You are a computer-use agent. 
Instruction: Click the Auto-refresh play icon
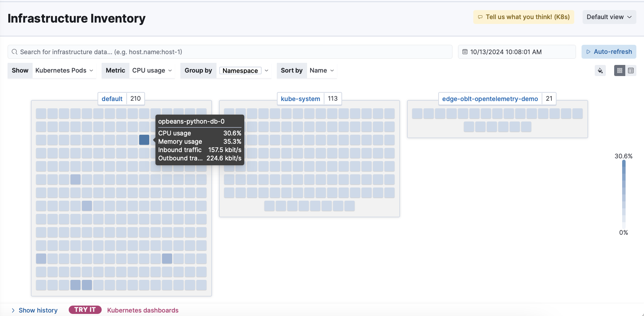(588, 52)
